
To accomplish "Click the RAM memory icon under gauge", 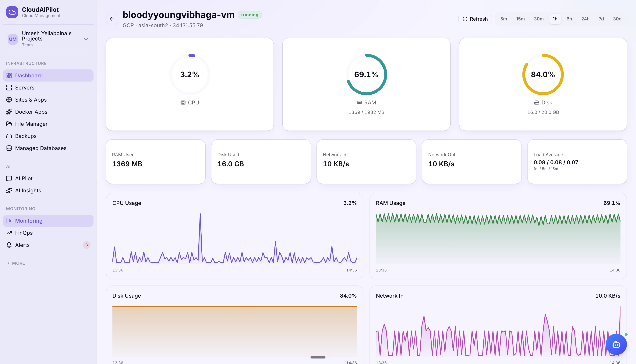I will [359, 103].
